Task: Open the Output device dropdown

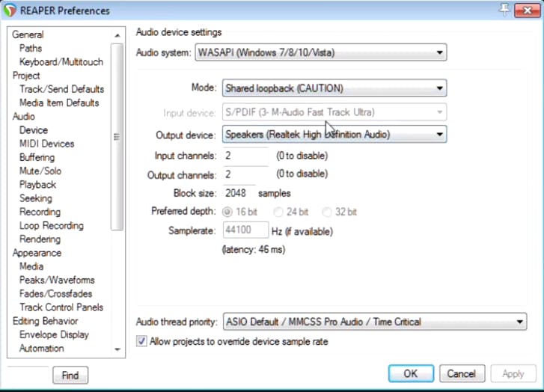Action: (334, 134)
